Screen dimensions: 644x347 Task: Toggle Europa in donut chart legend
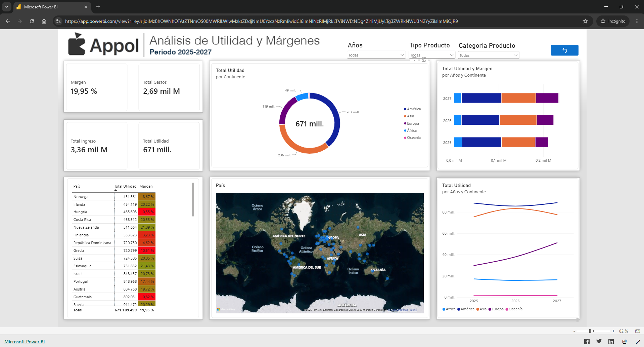(x=411, y=123)
